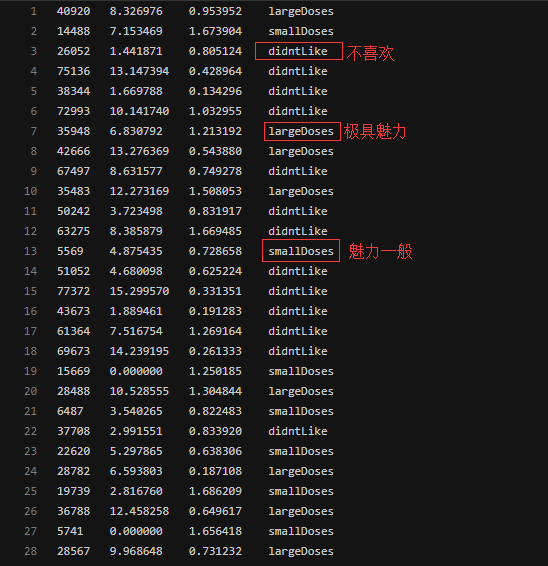Click 13.276369 on line 8
The width and height of the screenshot is (548, 566).
tap(139, 151)
